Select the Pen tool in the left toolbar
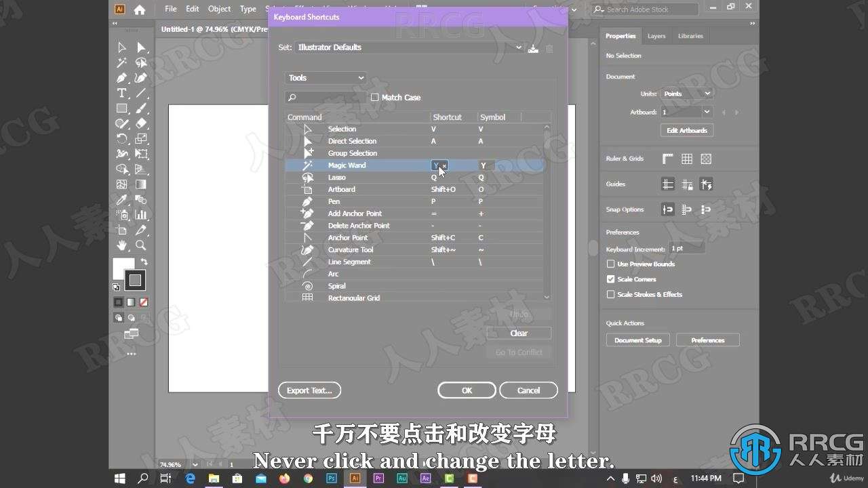Viewport: 868px width, 488px height. [122, 78]
